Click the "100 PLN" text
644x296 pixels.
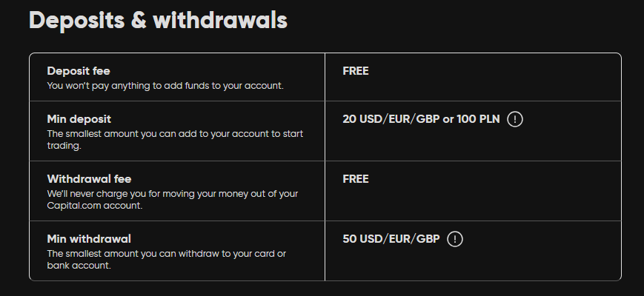tap(478, 119)
